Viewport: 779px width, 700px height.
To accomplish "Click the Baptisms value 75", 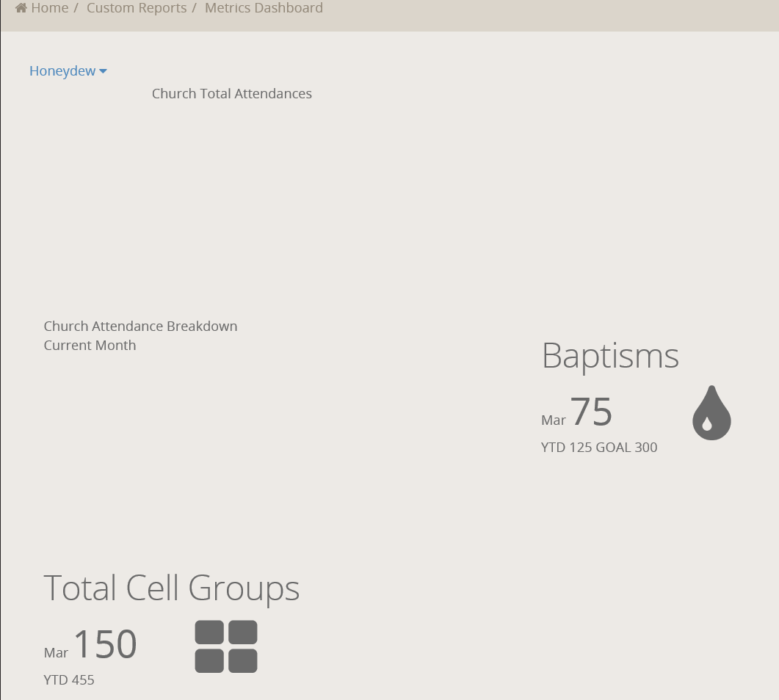I will point(591,412).
